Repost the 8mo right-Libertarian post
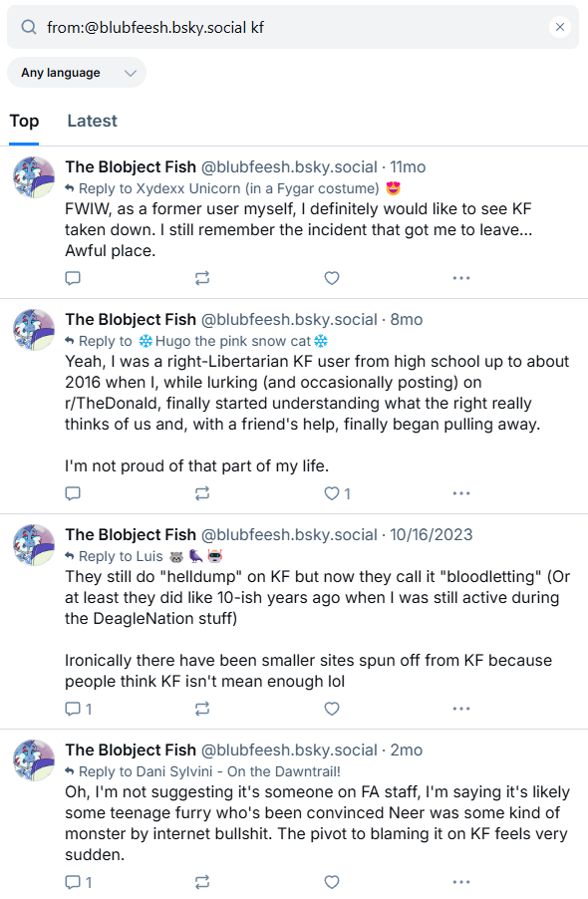This screenshot has width=588, height=899. pos(202,493)
